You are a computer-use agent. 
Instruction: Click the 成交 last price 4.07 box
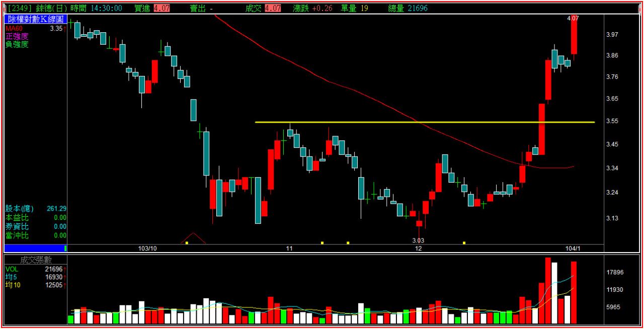[272, 9]
